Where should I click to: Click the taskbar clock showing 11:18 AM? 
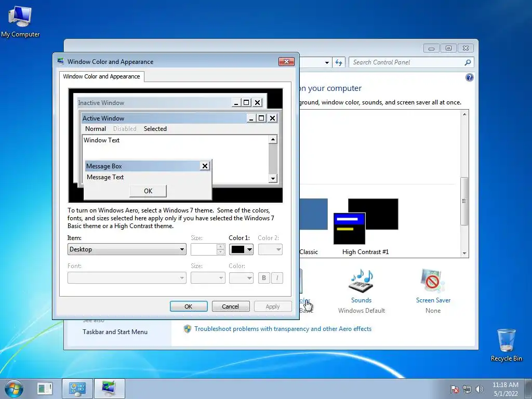coord(506,389)
